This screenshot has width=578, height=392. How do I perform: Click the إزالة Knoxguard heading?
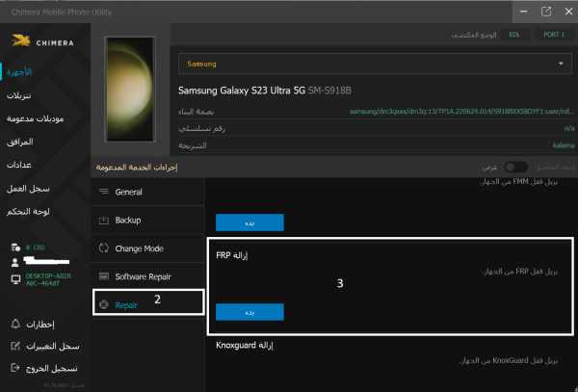coord(245,346)
